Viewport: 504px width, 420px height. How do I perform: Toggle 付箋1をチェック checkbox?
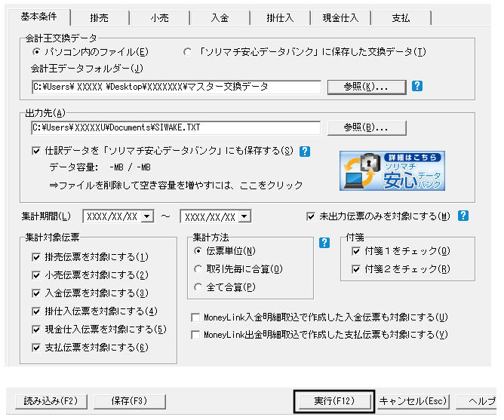pyautogui.click(x=356, y=251)
